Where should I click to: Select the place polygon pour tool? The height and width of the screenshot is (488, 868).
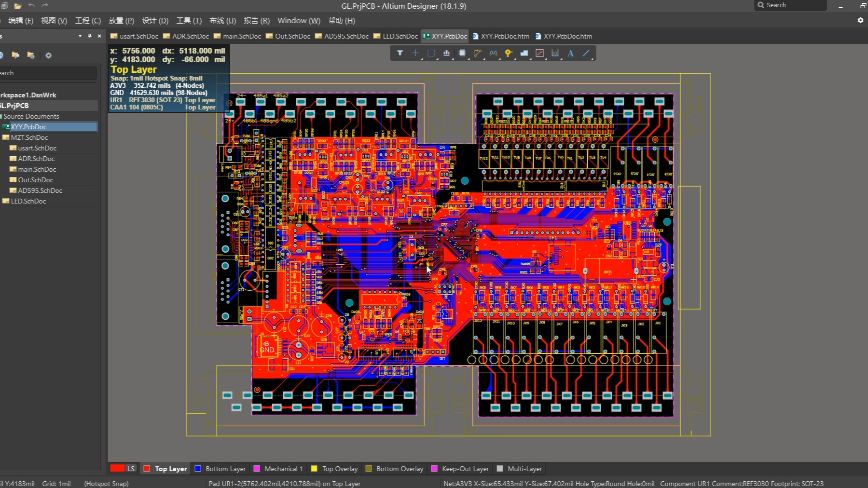[x=524, y=53]
